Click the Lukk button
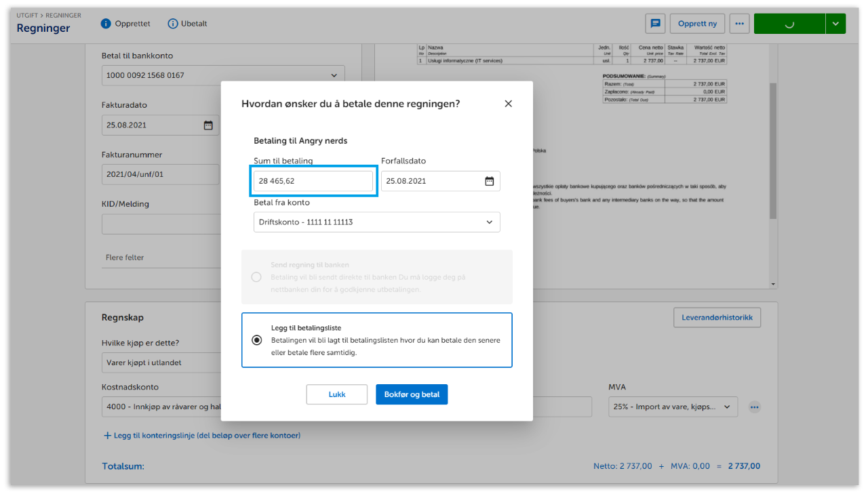868x496 pixels. 336,394
